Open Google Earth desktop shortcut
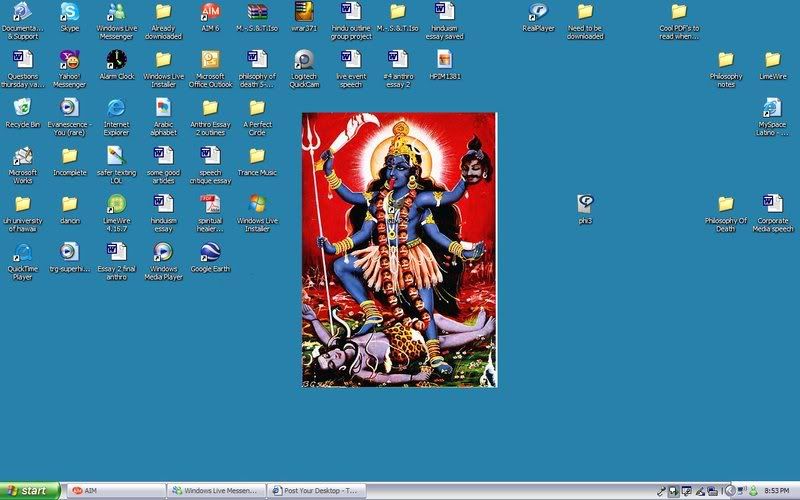Viewport: 800px width, 500px height. [210, 252]
